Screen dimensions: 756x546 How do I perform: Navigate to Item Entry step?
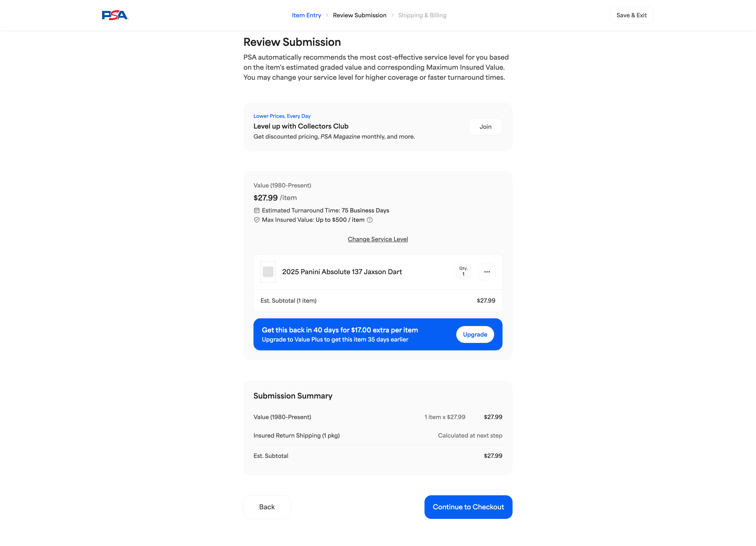point(306,15)
